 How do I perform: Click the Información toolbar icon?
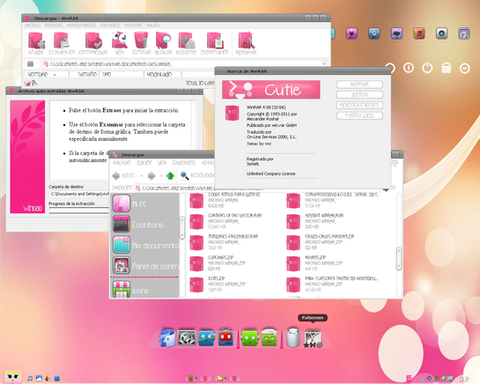215,44
